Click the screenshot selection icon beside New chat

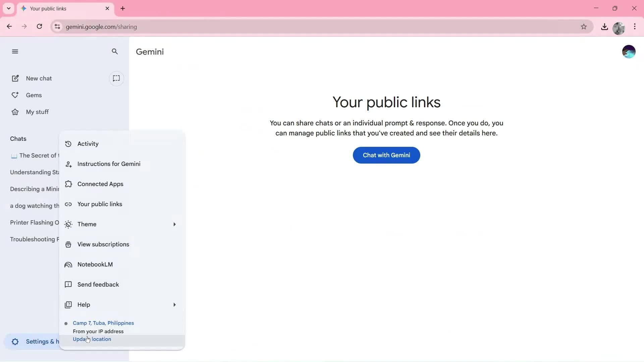pos(116,78)
